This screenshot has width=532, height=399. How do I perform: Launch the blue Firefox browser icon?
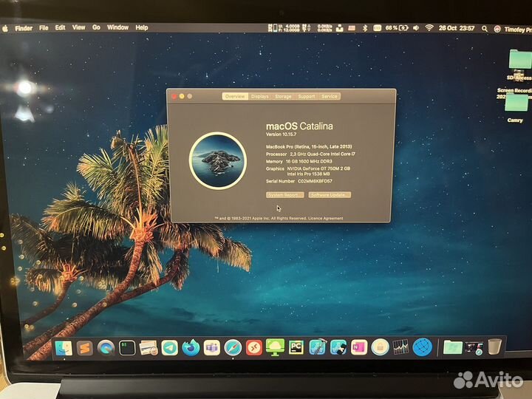[x=191, y=348]
